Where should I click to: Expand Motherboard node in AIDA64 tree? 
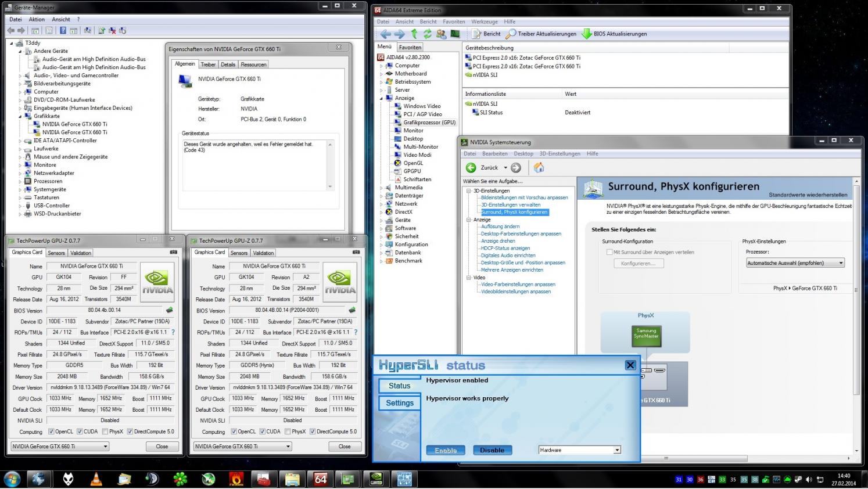[382, 74]
